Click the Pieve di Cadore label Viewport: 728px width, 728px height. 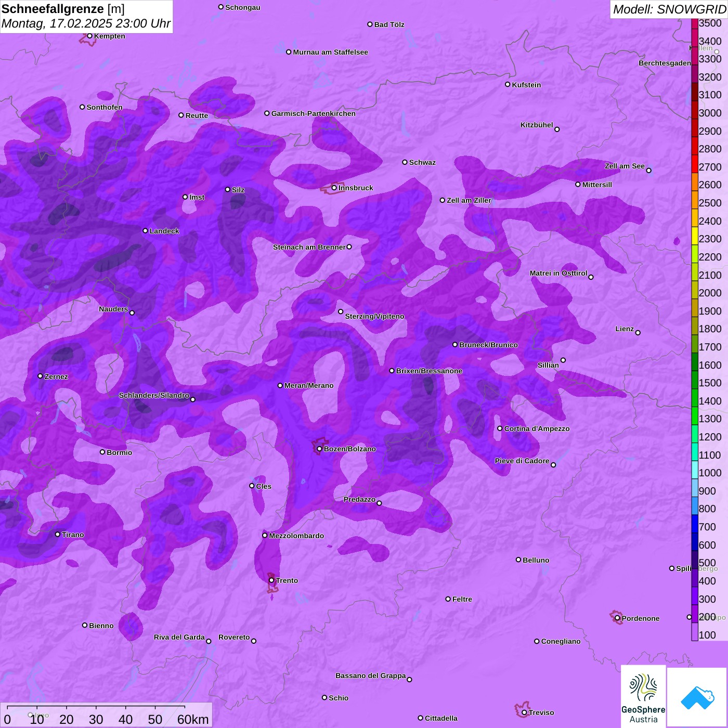[522, 461]
